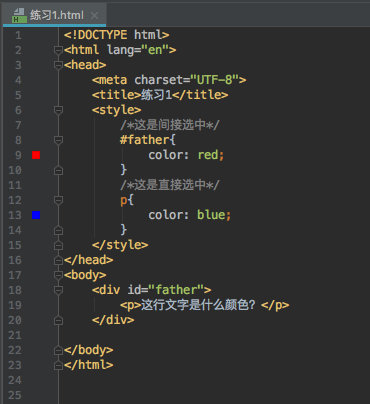Screen dimensions: 370x404
Task: Click the paragraph text 这行文字是什么颜色?
Action: 198,305
